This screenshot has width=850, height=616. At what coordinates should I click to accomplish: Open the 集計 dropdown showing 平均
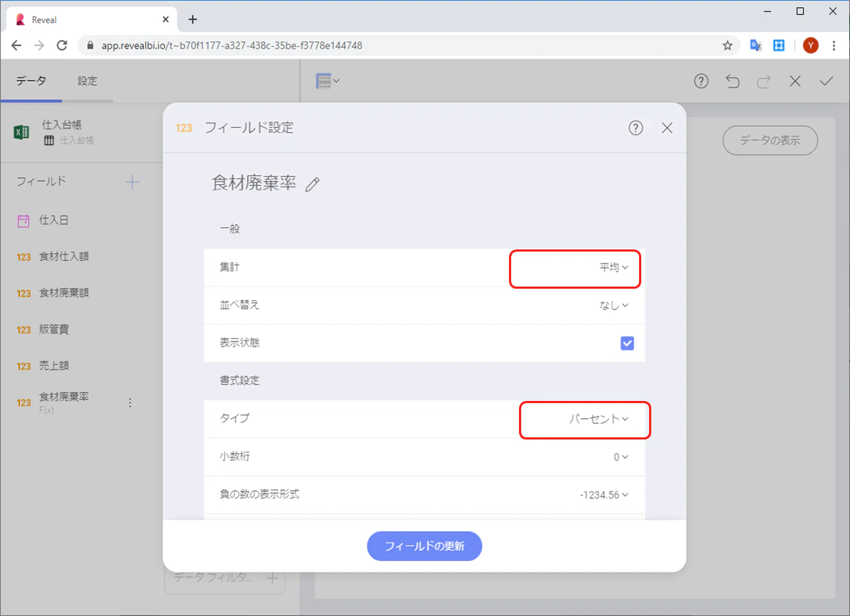coord(613,267)
